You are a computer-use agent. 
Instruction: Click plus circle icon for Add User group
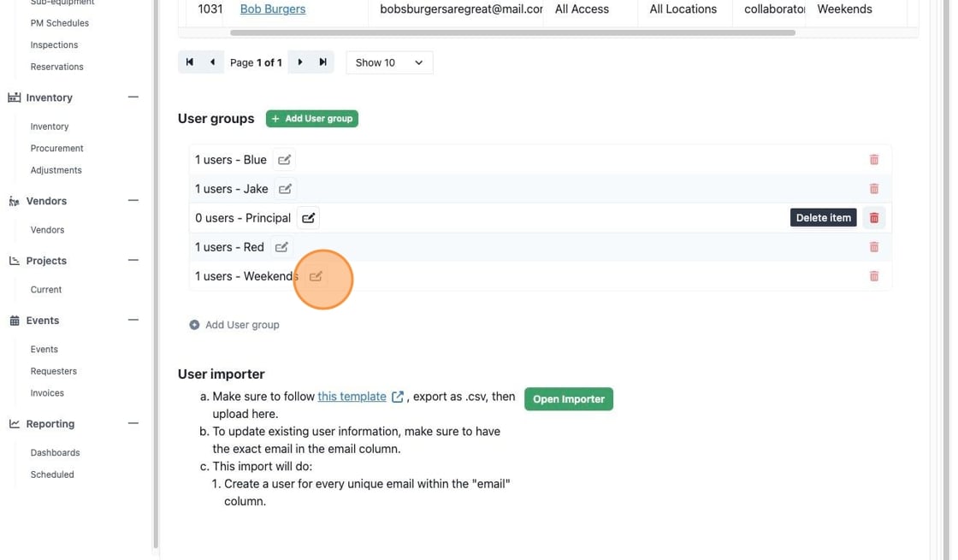click(194, 325)
